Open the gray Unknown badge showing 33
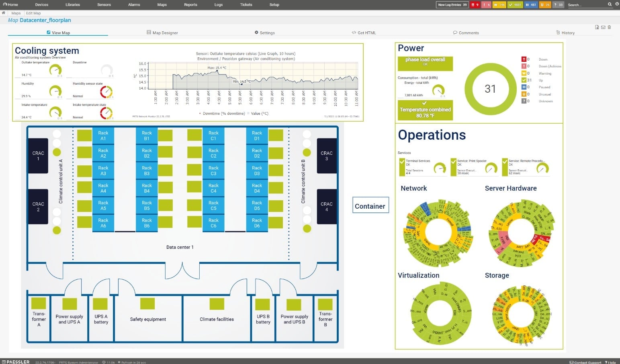The image size is (620, 364). pos(558,5)
